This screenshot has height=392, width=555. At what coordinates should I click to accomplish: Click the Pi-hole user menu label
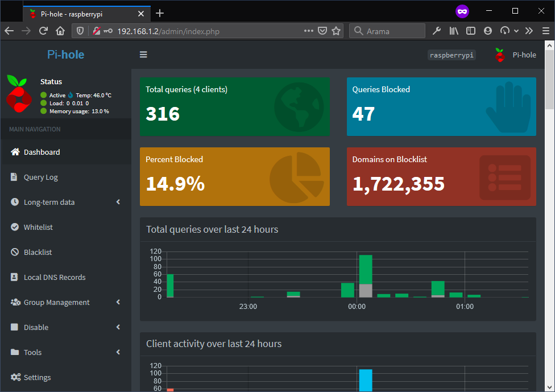[524, 55]
